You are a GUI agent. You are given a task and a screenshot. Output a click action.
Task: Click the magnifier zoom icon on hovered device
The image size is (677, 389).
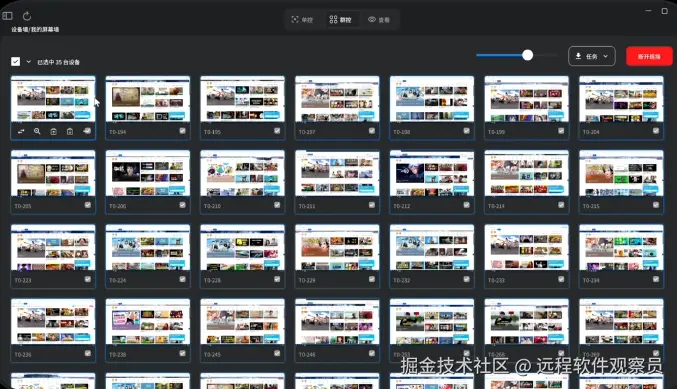(x=37, y=131)
